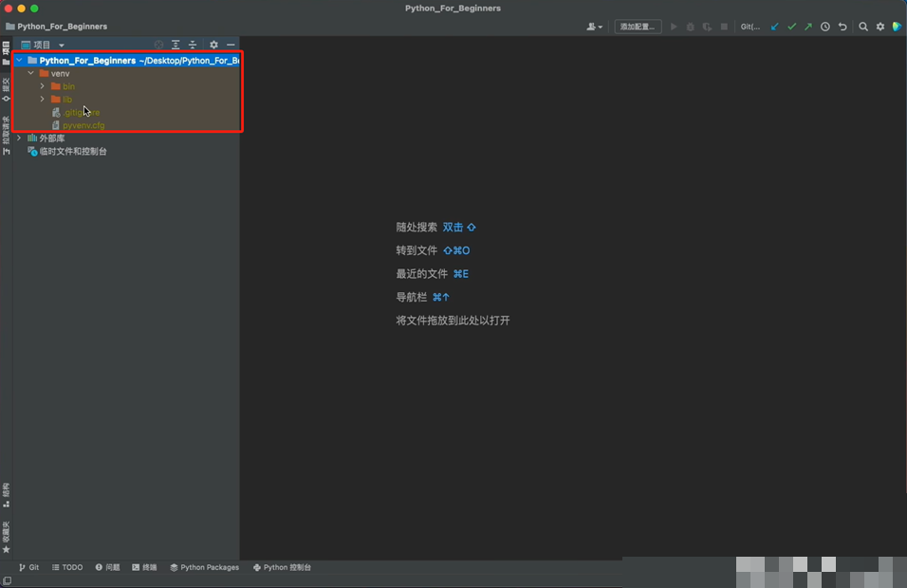The width and height of the screenshot is (907, 588).
Task: Collapse the venv folder chevron
Action: (30, 73)
